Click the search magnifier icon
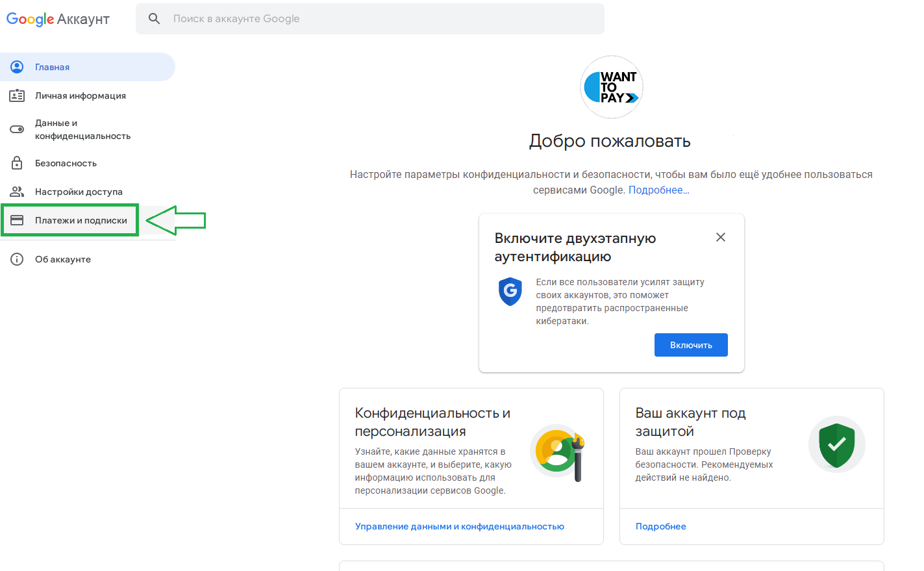 [x=154, y=19]
